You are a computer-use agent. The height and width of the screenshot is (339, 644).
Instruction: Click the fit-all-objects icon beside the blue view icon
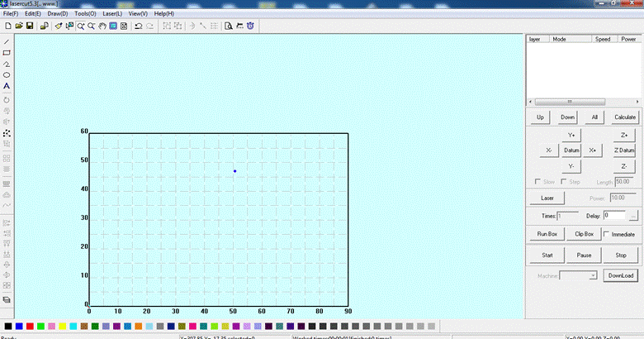tap(124, 26)
